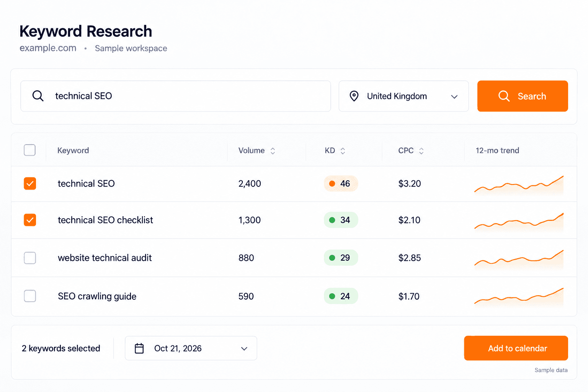The height and width of the screenshot is (392, 588).
Task: Click the example.com domain link
Action: pos(48,48)
